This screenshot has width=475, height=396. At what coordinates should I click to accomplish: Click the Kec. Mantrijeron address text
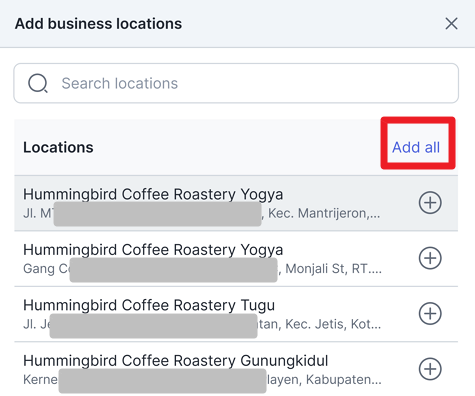point(324,213)
